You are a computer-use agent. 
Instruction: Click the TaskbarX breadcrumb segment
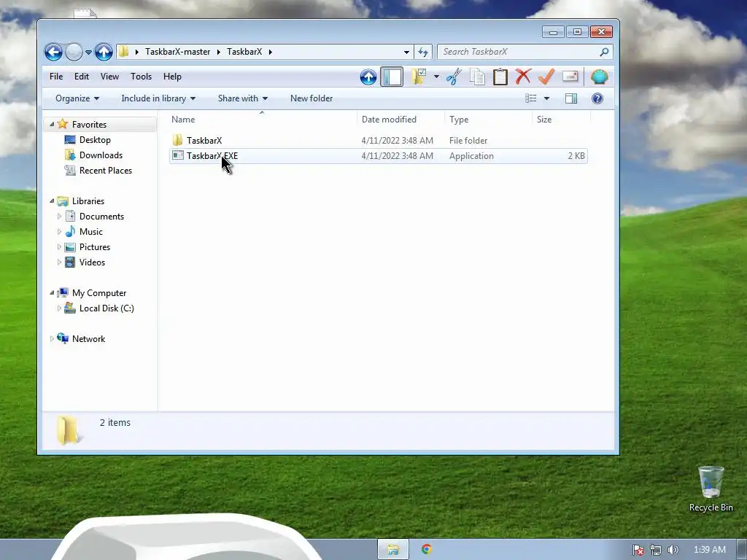[x=244, y=52]
